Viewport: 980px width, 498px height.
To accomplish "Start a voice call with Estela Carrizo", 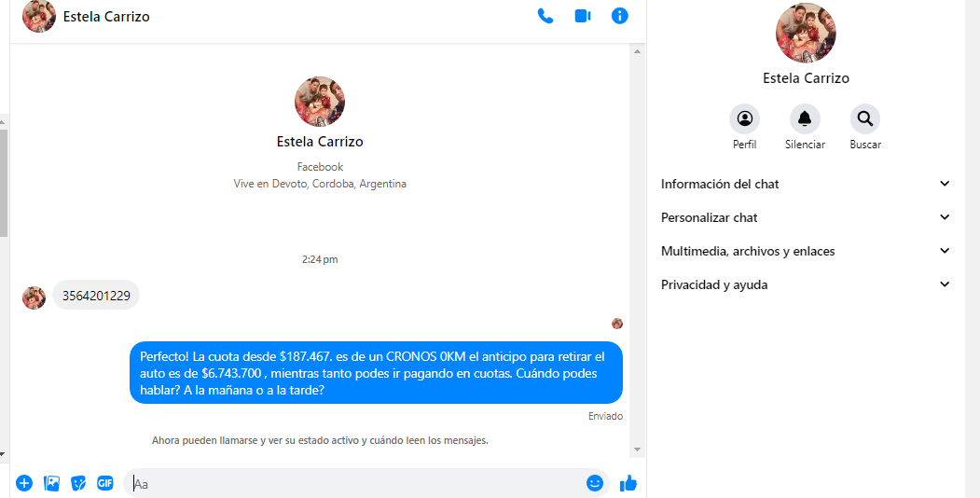I will point(545,16).
